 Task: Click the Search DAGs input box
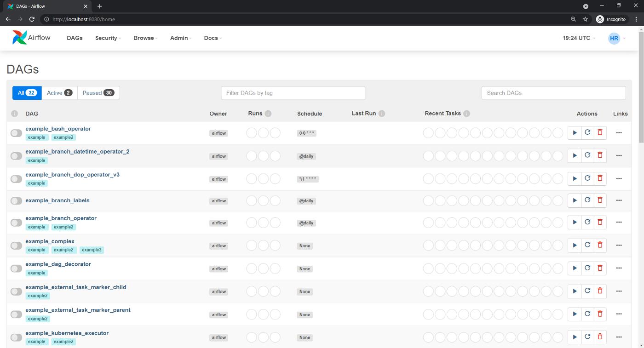tap(553, 93)
